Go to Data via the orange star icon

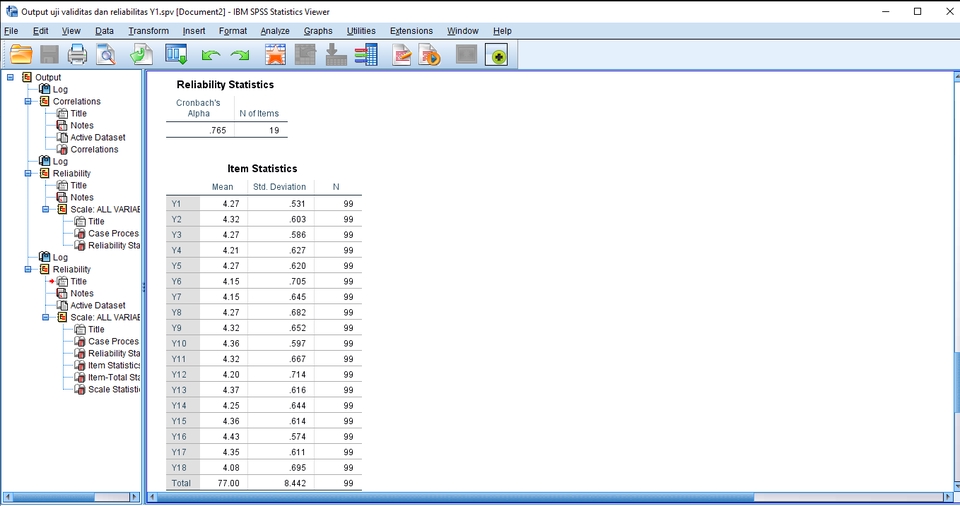coord(276,55)
